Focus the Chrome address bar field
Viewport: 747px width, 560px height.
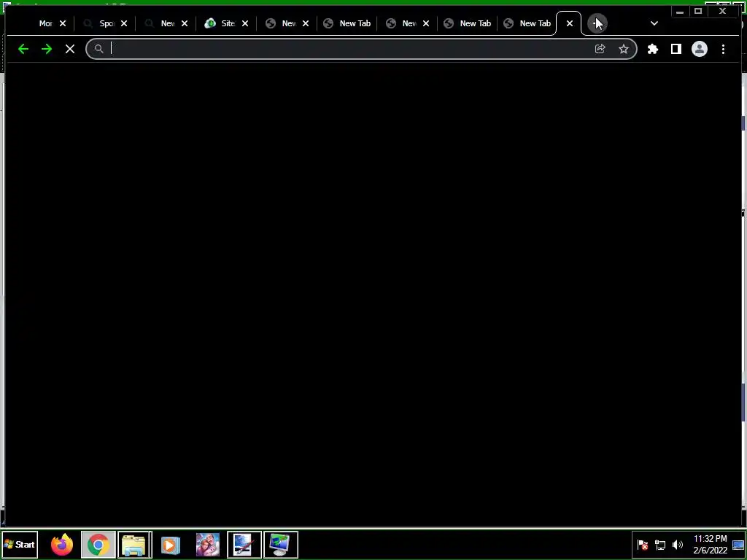(361, 49)
